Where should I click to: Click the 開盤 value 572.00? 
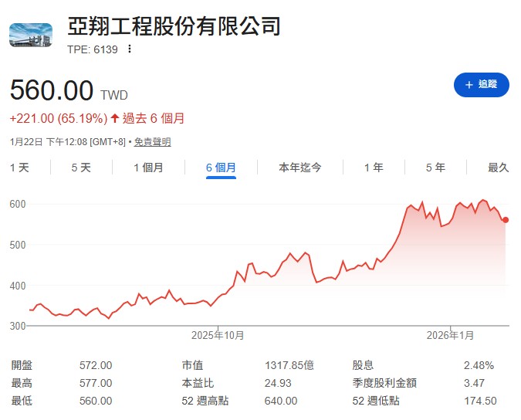96,365
